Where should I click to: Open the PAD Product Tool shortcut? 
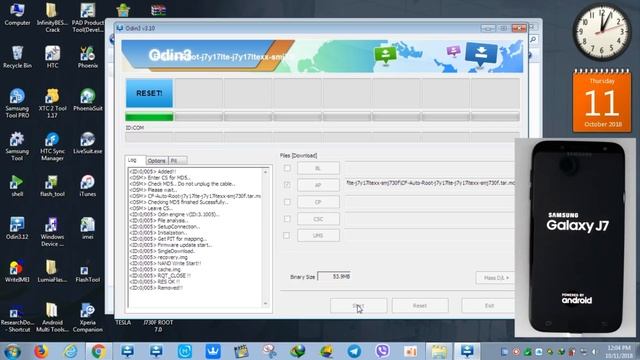[x=88, y=17]
